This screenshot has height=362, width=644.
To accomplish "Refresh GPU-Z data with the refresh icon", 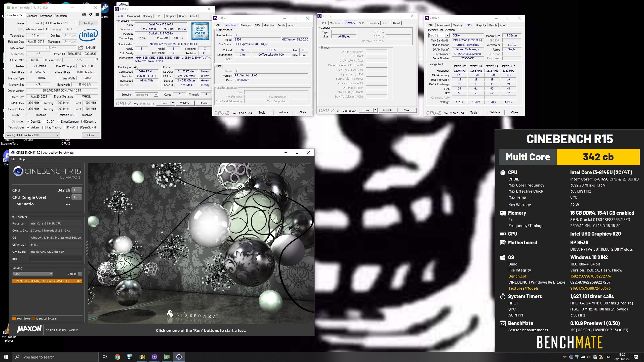I will (91, 15).
